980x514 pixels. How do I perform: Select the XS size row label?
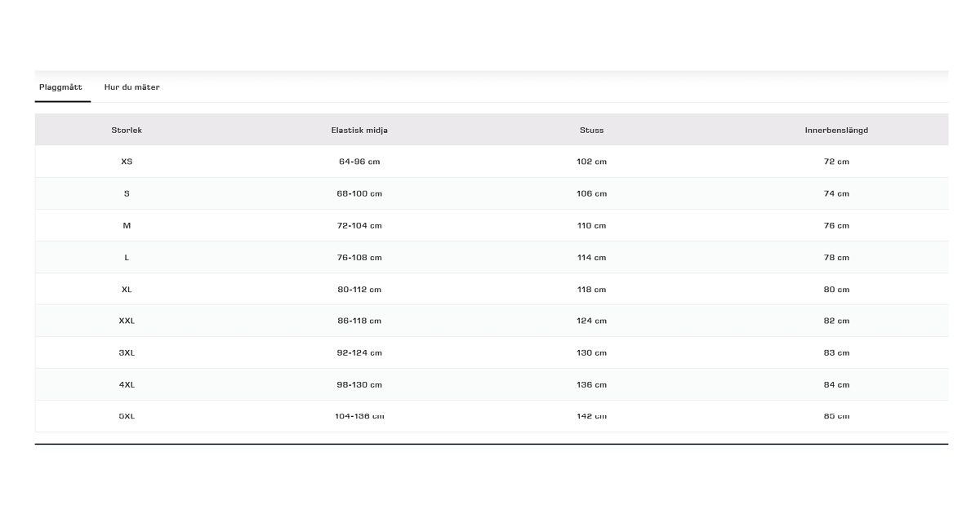click(x=127, y=162)
